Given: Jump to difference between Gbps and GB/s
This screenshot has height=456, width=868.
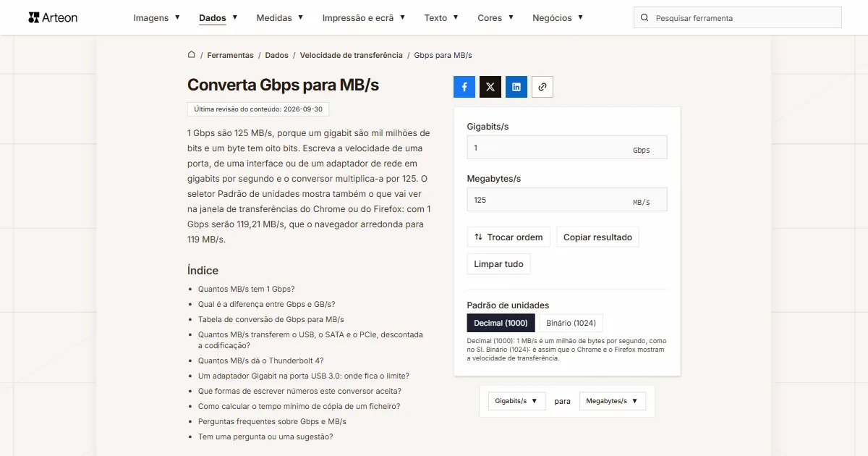Looking at the screenshot, I should [x=266, y=304].
